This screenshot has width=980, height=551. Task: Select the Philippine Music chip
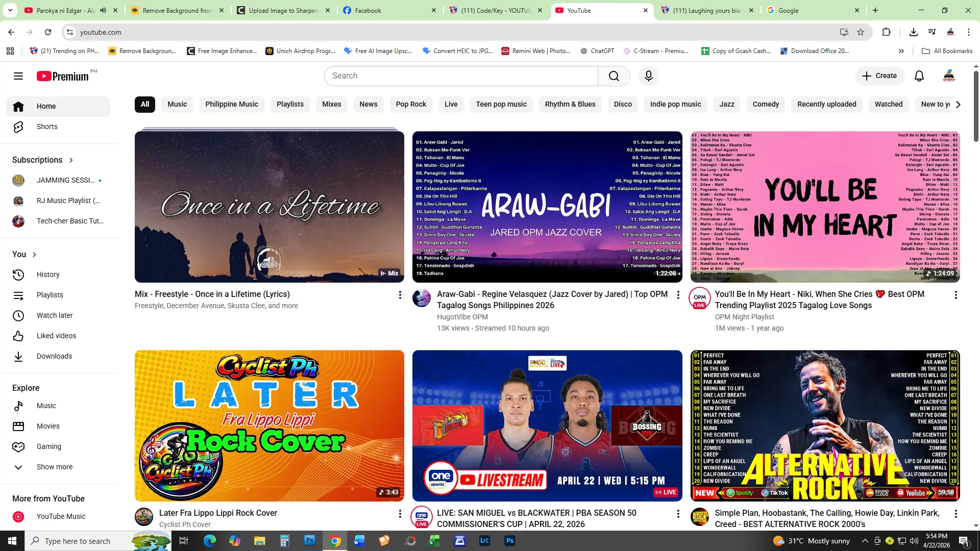coord(232,104)
